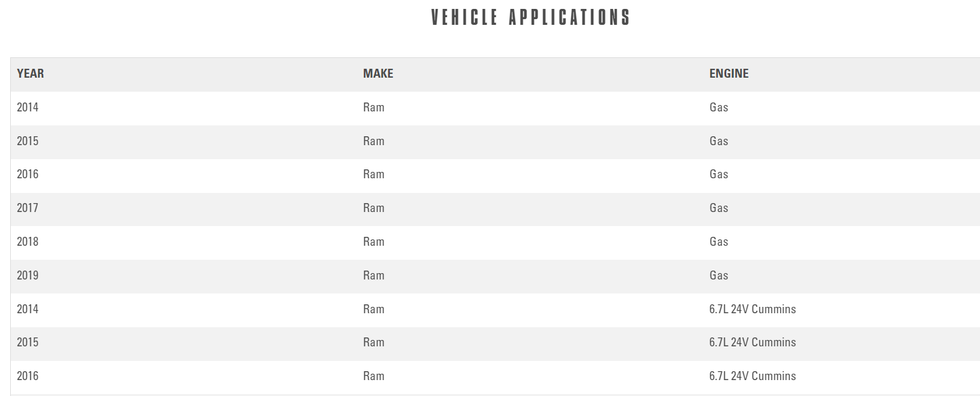
Task: Click 6.7L 24V Cummins for 2014
Action: (752, 309)
